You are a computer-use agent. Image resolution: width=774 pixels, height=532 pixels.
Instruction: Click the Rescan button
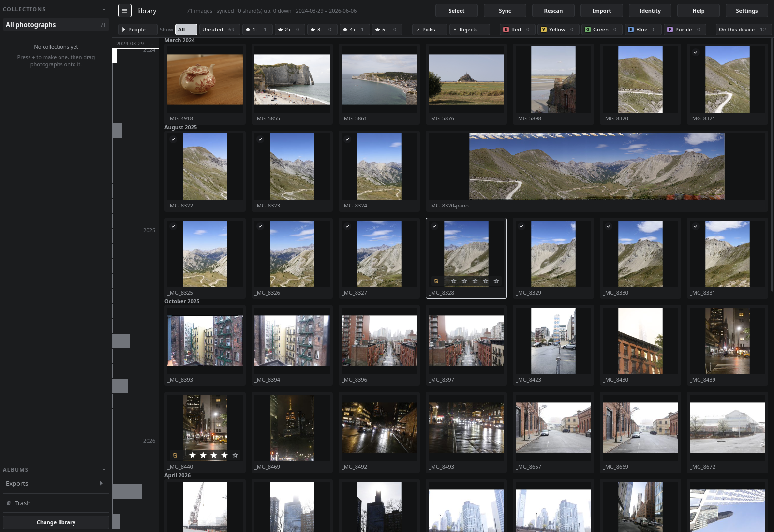click(x=553, y=11)
